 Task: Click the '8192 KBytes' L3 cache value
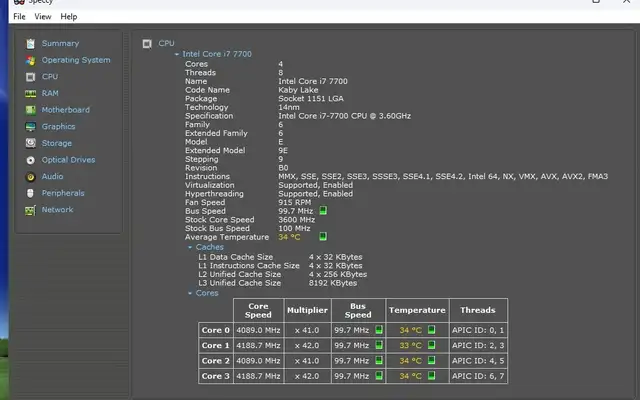click(333, 283)
